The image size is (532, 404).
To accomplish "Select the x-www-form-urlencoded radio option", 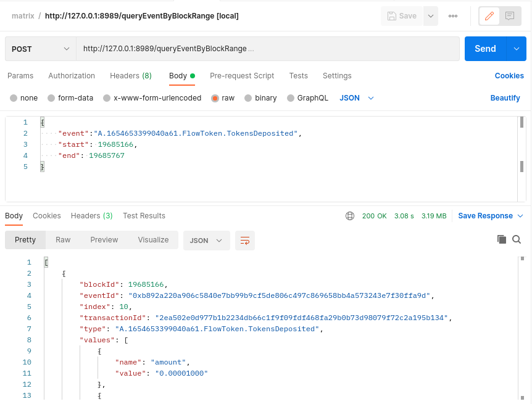I will (x=107, y=98).
